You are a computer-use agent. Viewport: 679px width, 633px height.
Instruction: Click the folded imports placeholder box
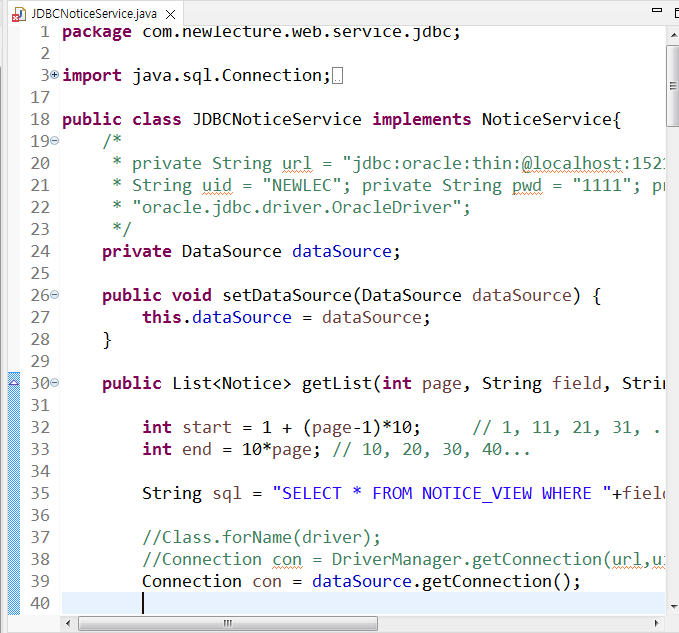pyautogui.click(x=338, y=76)
